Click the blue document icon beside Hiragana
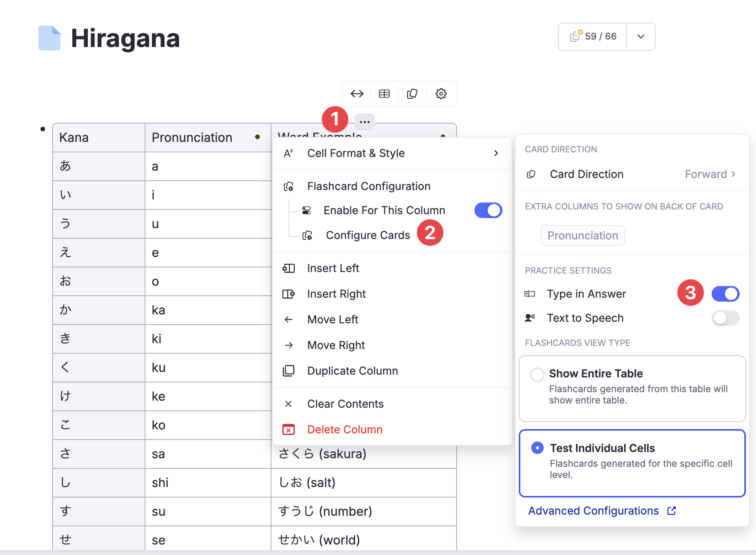 (49, 38)
